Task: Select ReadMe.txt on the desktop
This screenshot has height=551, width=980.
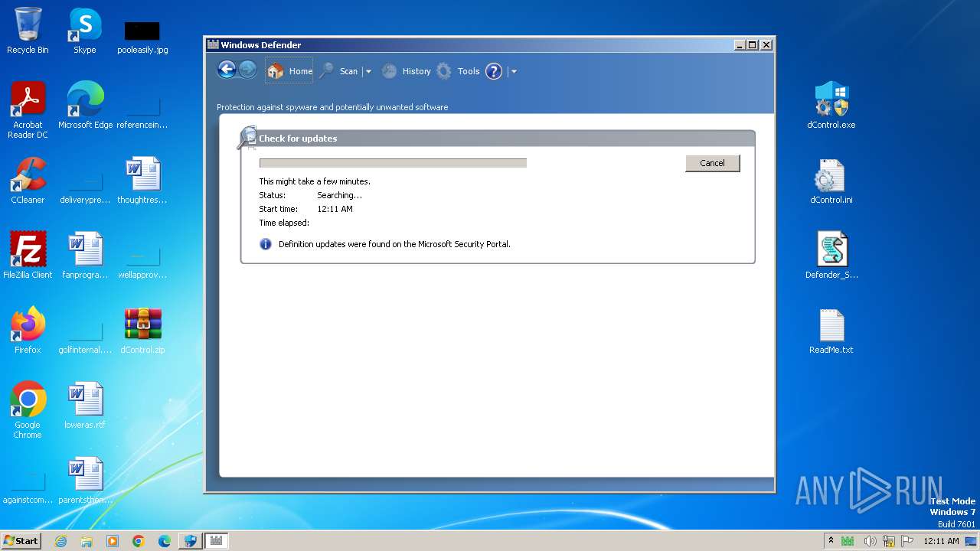Action: click(831, 331)
